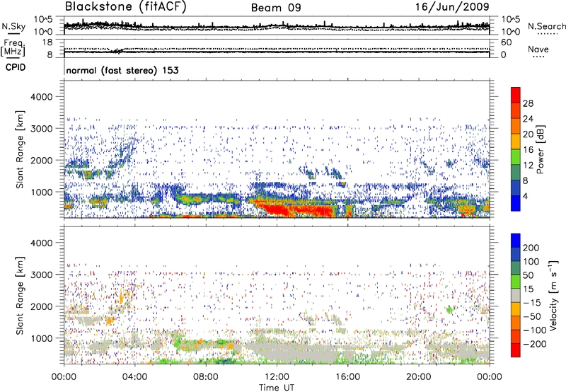This screenshot has width=566, height=392.
Task: Click the "Power [dB]" colorbar title
Action: tap(540, 149)
